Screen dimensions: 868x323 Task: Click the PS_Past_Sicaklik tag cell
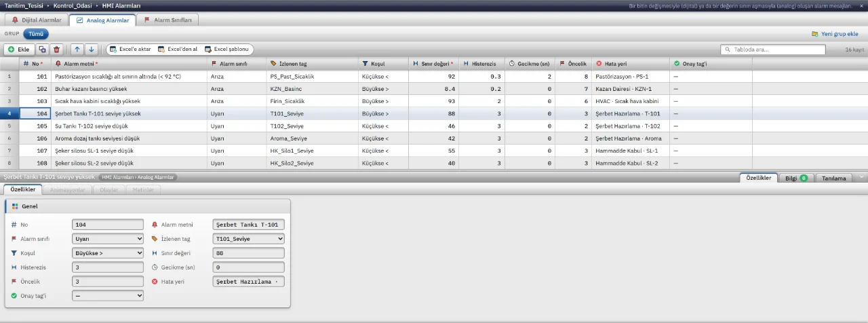click(312, 77)
